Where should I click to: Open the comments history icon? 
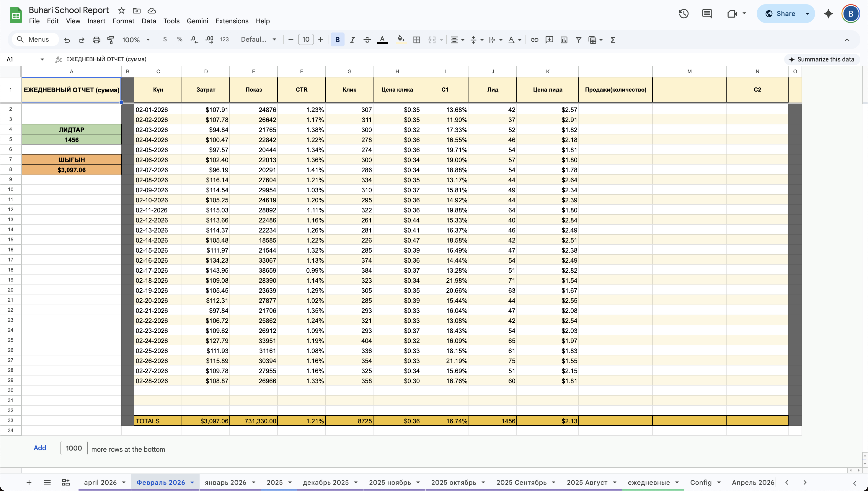(x=707, y=14)
